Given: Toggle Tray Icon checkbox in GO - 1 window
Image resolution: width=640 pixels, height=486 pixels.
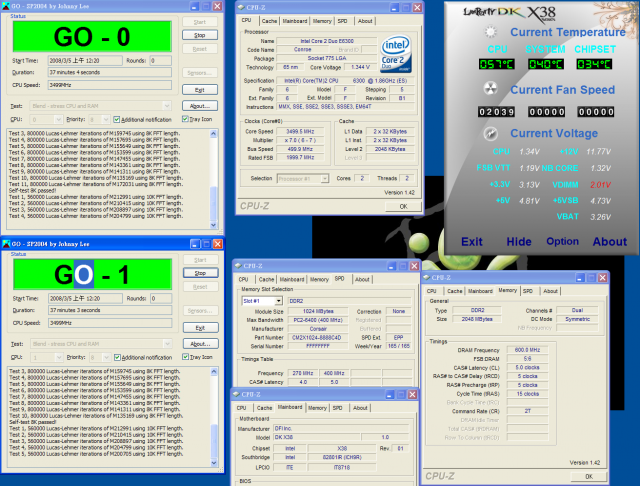Looking at the screenshot, I should [x=186, y=357].
